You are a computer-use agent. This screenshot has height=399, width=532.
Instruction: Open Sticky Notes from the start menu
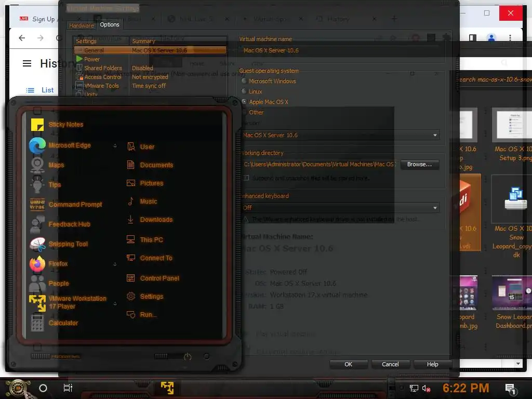coord(57,125)
